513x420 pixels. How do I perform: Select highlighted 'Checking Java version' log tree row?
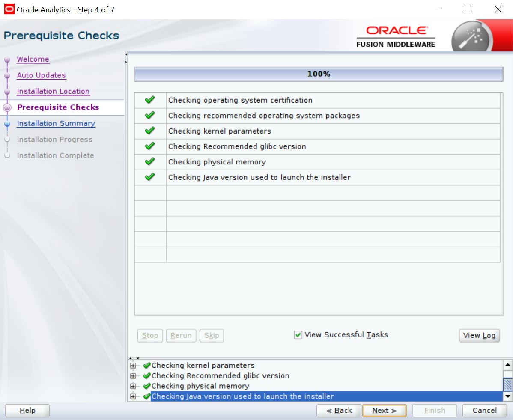point(326,396)
